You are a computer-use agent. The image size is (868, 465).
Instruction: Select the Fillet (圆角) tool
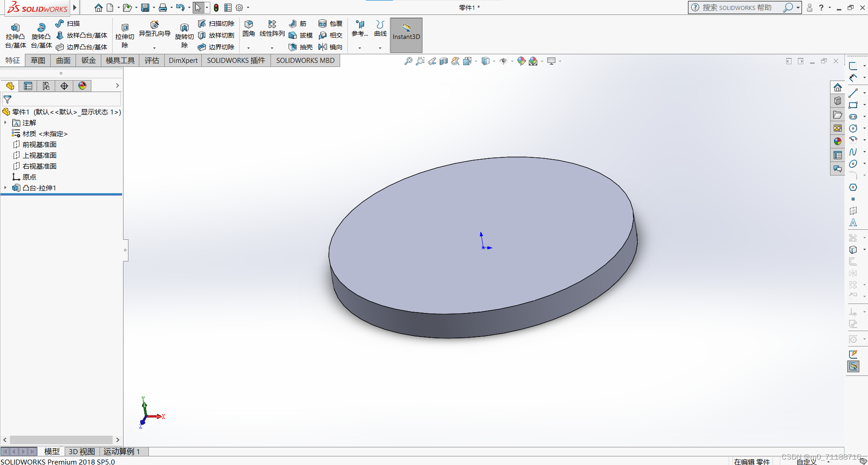[249, 28]
